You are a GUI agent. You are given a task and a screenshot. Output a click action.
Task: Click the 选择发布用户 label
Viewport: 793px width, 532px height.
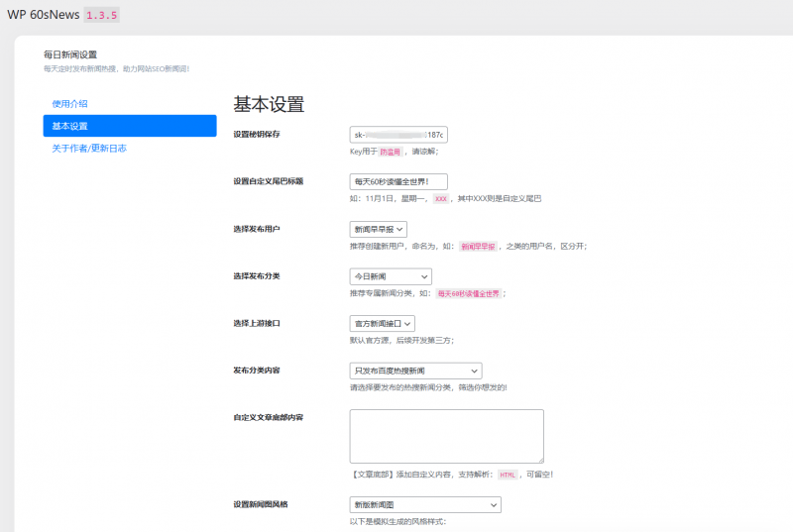257,229
